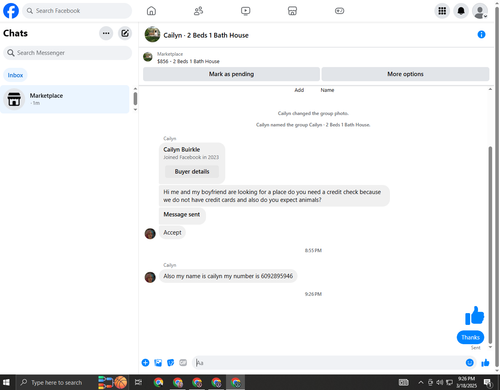
Task: Open conversation information icon
Action: tap(481, 34)
